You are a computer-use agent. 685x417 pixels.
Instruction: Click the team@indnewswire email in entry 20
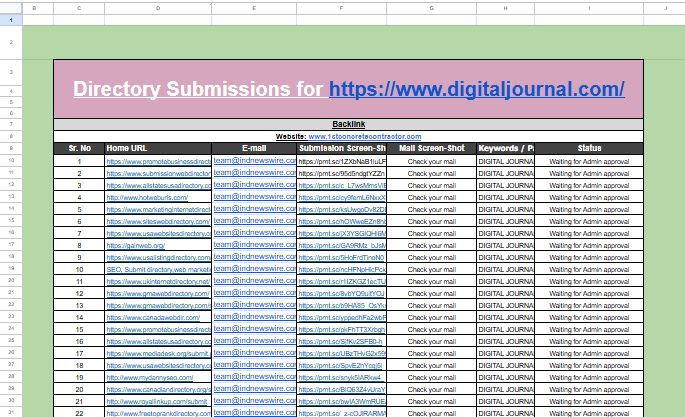pos(254,389)
